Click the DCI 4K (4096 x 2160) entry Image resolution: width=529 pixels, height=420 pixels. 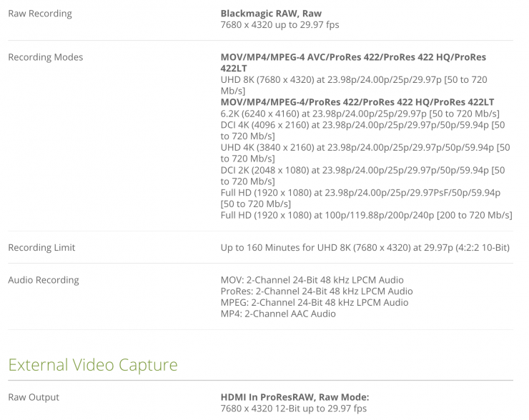tap(362, 126)
